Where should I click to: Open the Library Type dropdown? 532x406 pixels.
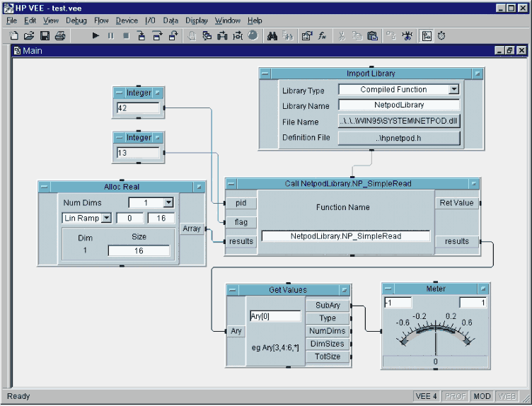[x=453, y=90]
